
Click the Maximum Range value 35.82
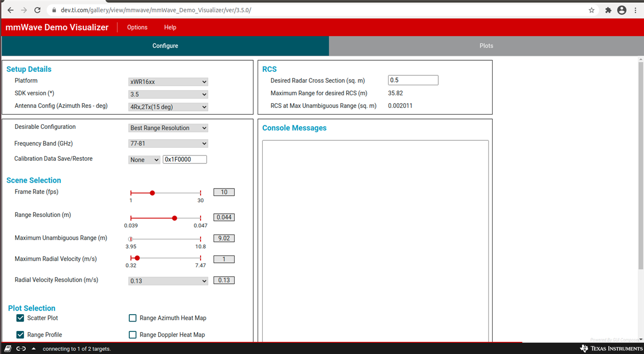click(395, 93)
